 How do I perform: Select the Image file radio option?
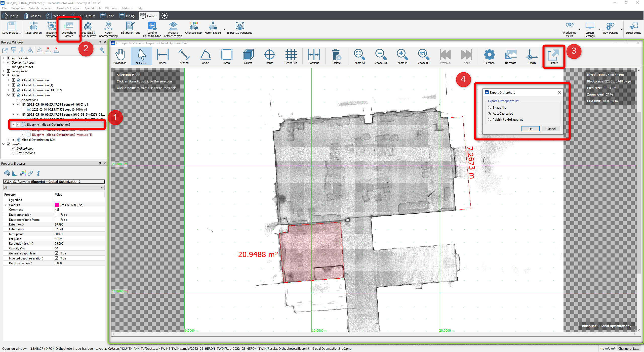pos(490,107)
